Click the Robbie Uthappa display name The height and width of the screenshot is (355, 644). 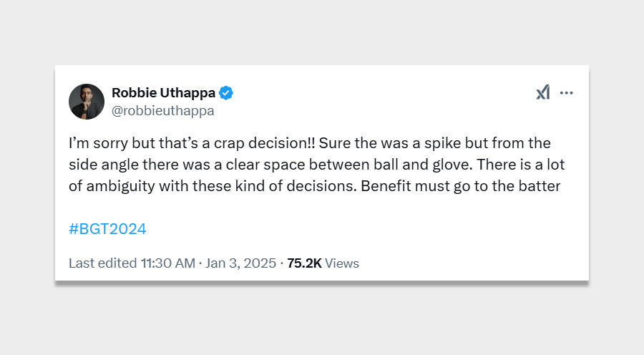[164, 93]
